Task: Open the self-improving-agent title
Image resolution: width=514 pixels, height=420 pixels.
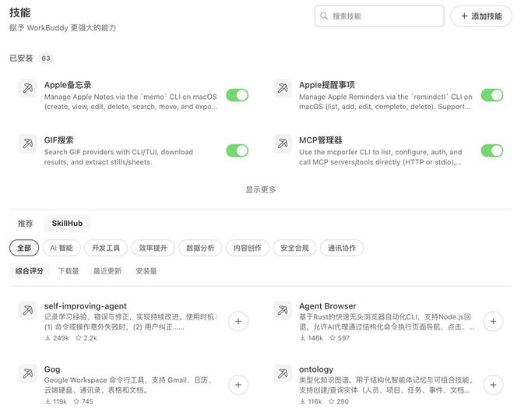Action: pos(85,306)
